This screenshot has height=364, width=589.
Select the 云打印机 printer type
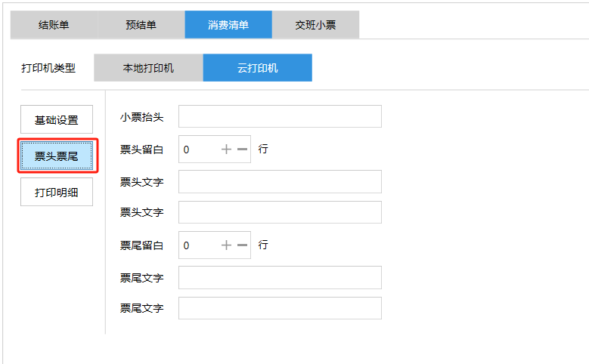tap(257, 68)
